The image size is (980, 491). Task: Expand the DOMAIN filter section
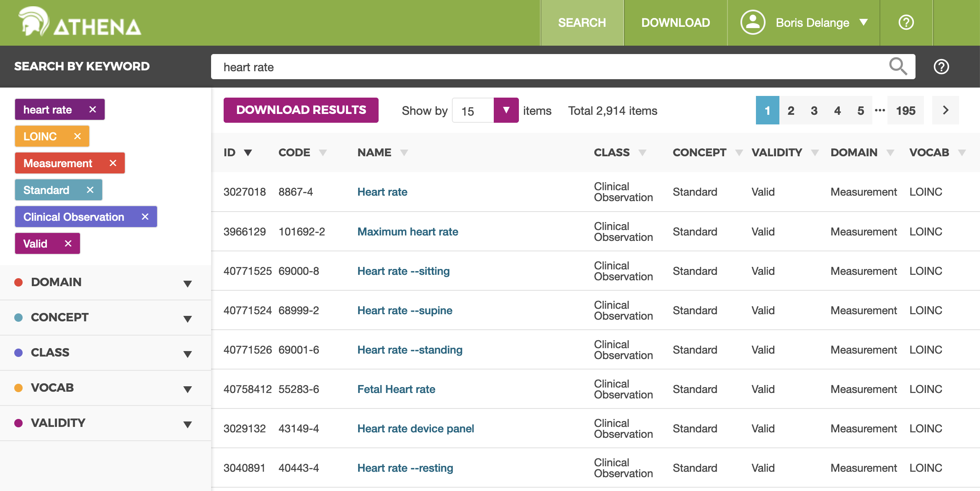[106, 282]
